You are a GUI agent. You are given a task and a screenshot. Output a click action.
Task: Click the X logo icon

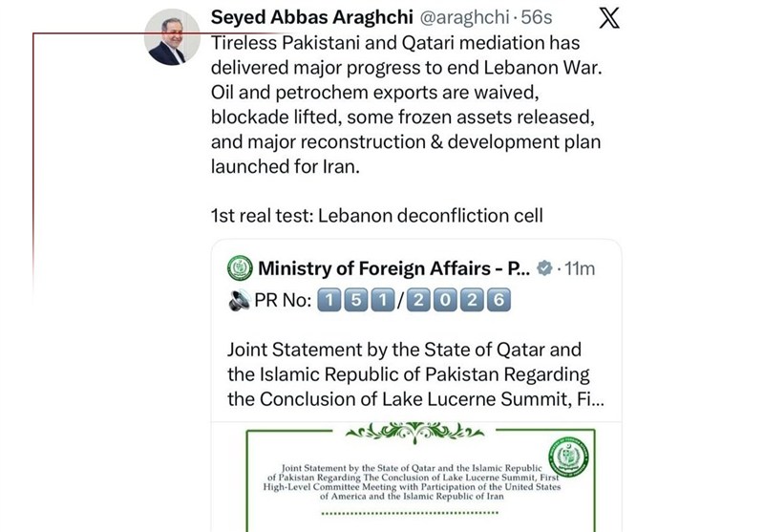click(608, 18)
